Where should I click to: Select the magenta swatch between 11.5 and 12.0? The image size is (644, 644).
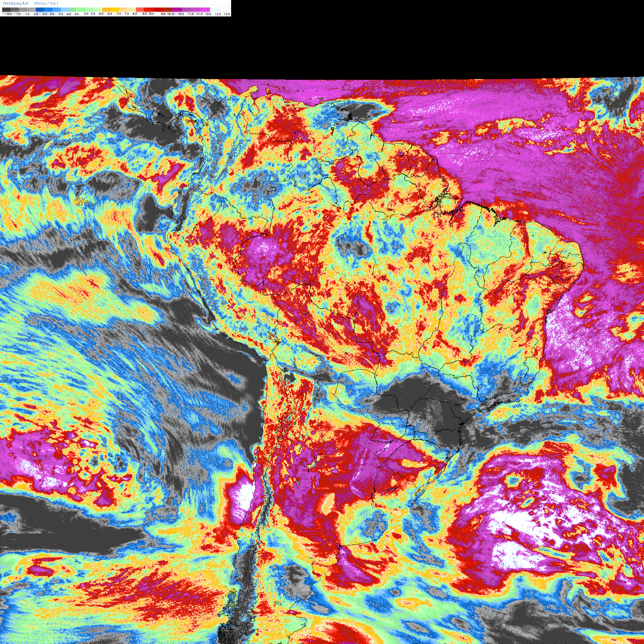click(x=205, y=10)
